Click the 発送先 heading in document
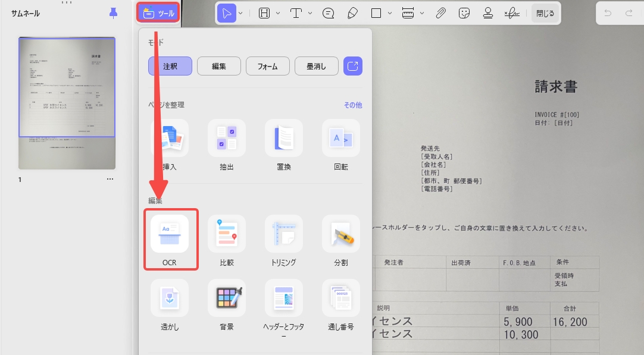This screenshot has width=644, height=355. point(430,148)
